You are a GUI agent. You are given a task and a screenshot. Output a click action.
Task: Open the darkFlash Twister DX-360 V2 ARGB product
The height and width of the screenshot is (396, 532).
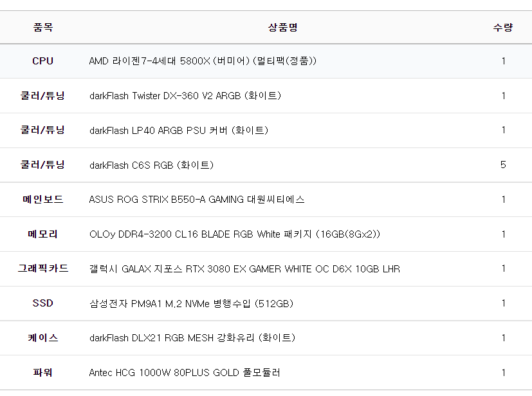(x=185, y=96)
